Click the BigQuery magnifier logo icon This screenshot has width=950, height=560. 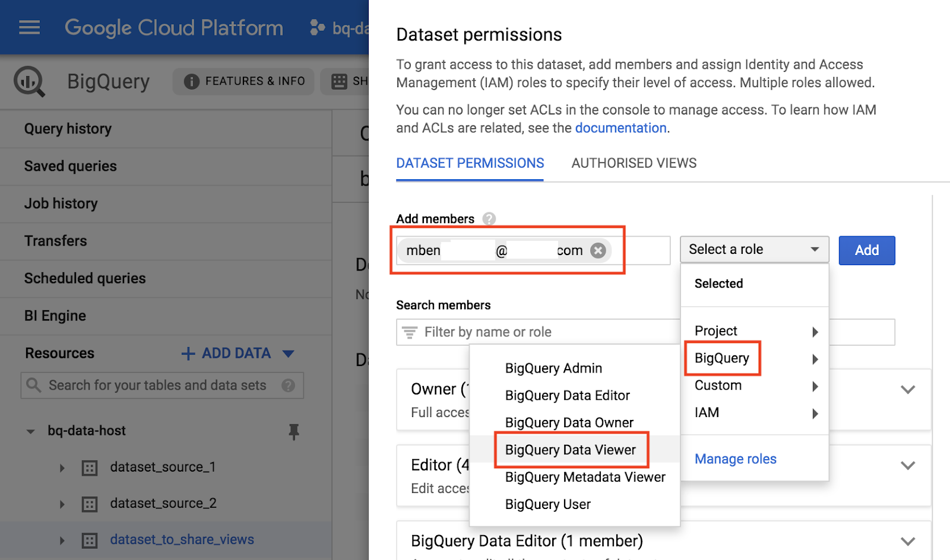pyautogui.click(x=29, y=81)
